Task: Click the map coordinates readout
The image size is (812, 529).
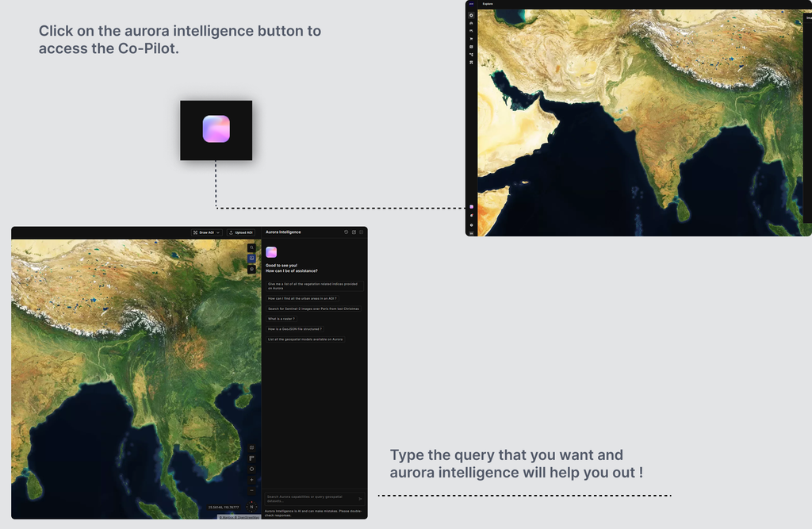Action: tap(224, 508)
